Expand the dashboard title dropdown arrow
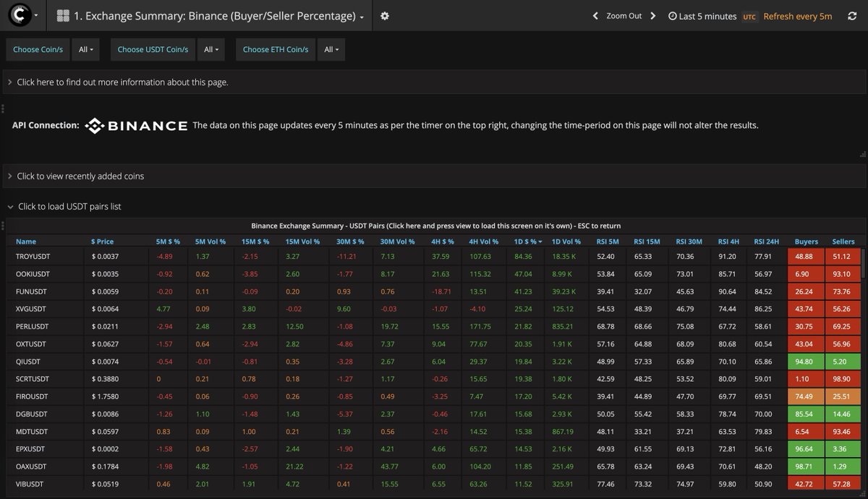Viewport: 868px width, 499px height. 360,15
